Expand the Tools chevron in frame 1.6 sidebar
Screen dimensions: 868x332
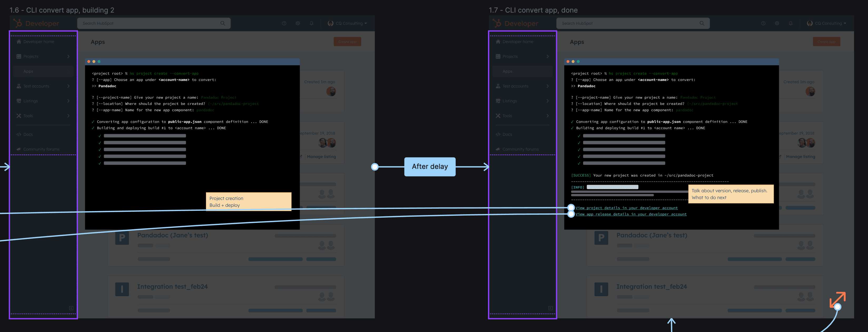coord(68,116)
